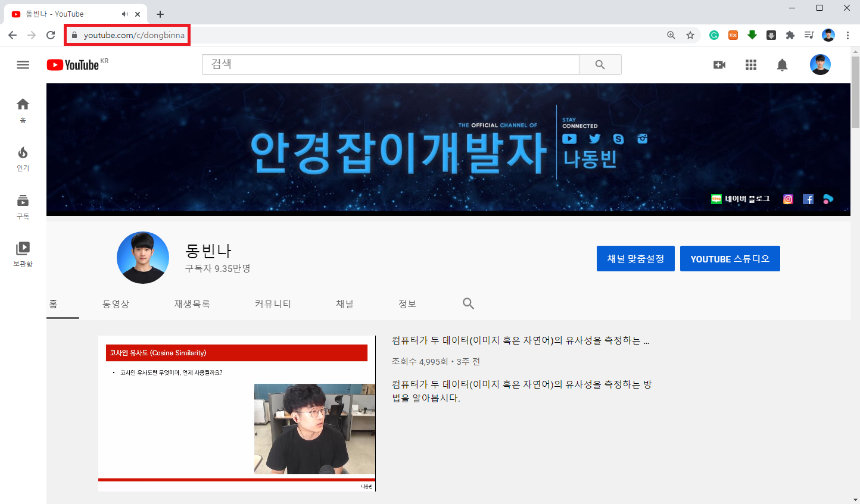Click the 동빈나 channel name
The image size is (860, 504).
(208, 251)
